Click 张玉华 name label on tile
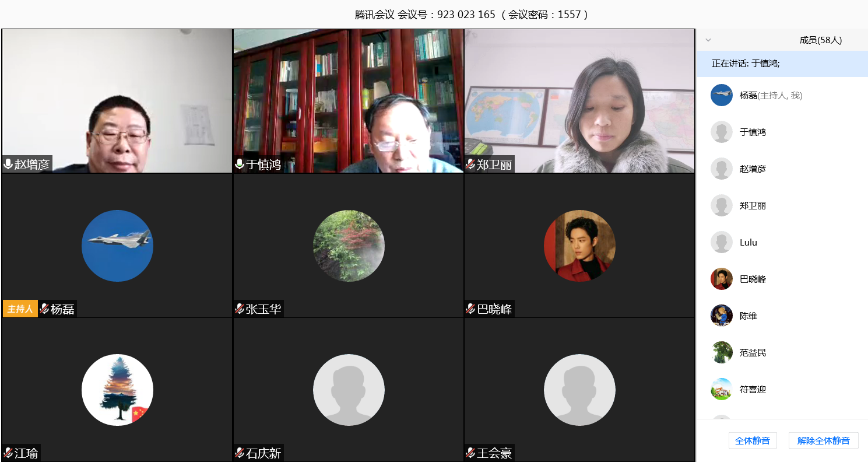 tap(263, 309)
